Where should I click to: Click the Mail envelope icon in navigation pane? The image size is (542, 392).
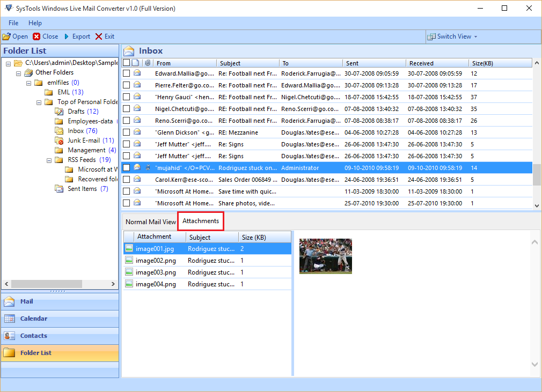tap(9, 301)
